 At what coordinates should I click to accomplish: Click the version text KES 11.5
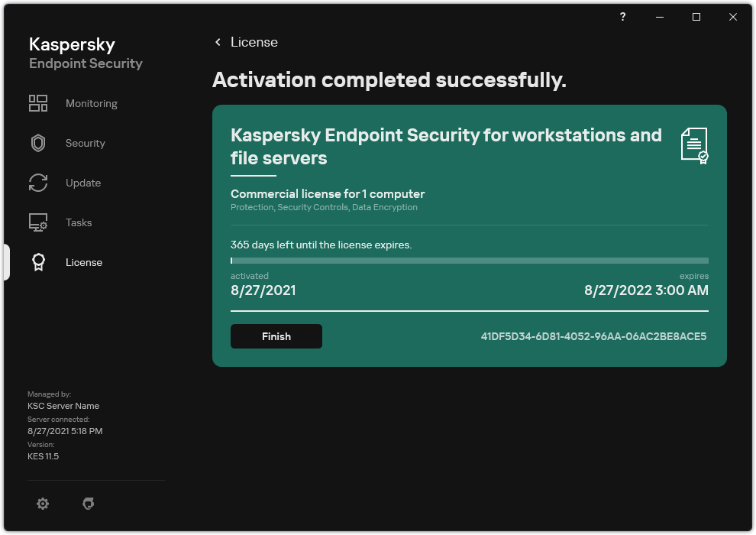(x=43, y=456)
